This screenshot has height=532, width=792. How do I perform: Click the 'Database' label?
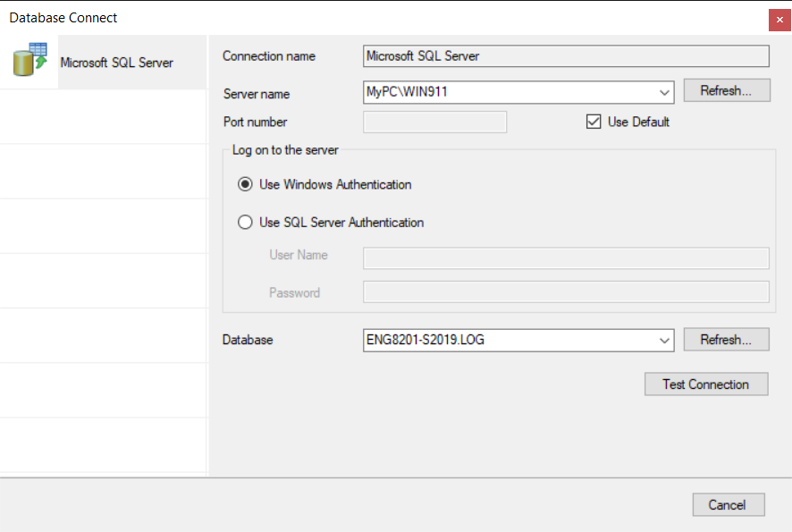click(248, 340)
